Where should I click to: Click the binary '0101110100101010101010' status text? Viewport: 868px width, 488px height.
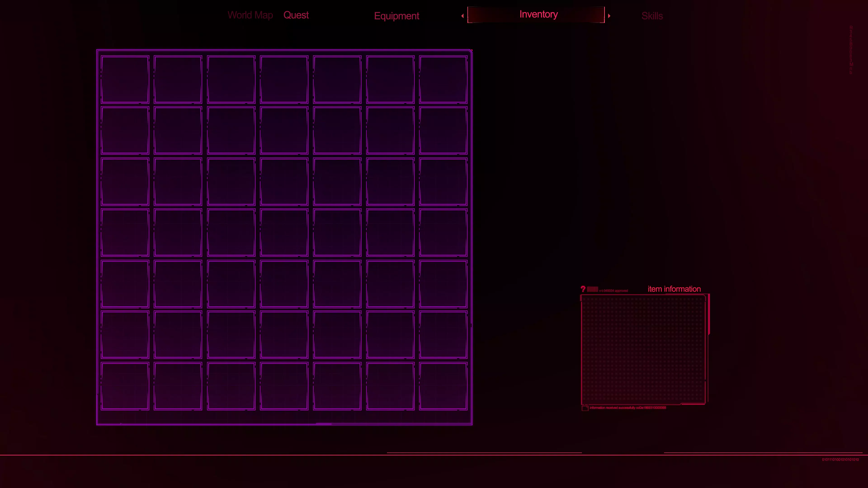pos(840,460)
